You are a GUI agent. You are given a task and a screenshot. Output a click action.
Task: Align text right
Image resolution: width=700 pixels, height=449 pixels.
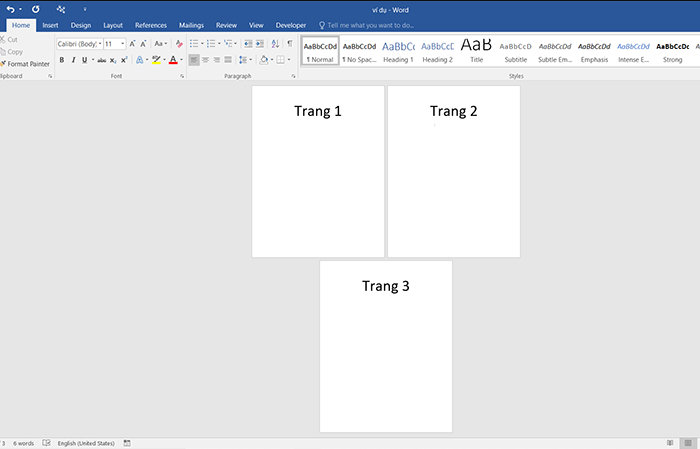(x=217, y=60)
